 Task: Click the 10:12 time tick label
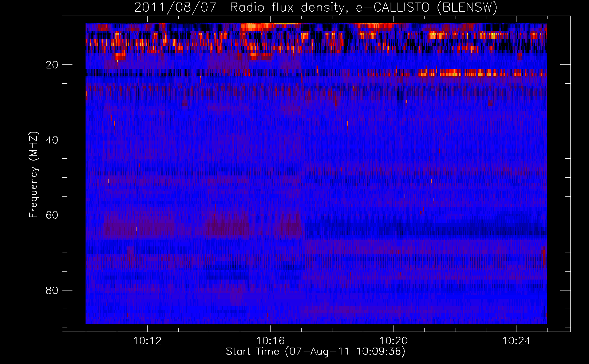click(147, 341)
